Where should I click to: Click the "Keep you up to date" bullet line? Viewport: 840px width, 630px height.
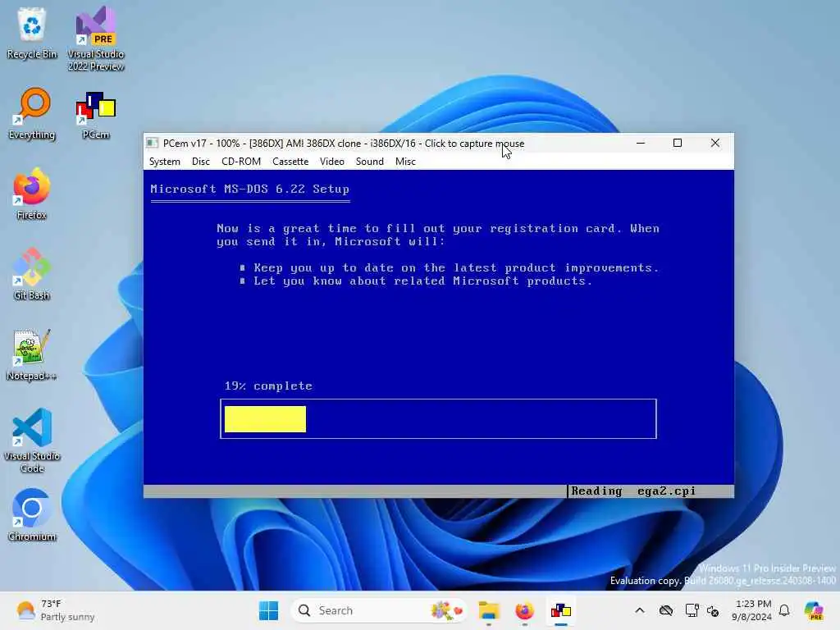point(449,268)
